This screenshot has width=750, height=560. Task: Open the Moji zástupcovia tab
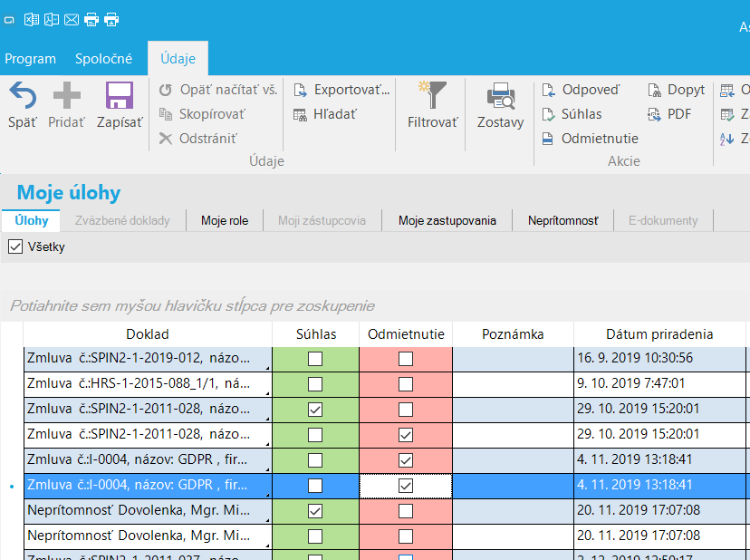point(322,221)
